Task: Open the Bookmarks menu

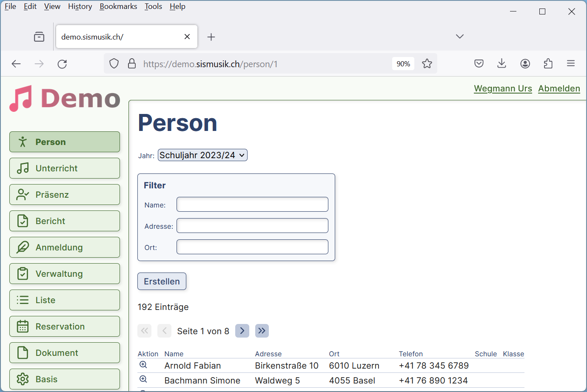Action: click(118, 6)
